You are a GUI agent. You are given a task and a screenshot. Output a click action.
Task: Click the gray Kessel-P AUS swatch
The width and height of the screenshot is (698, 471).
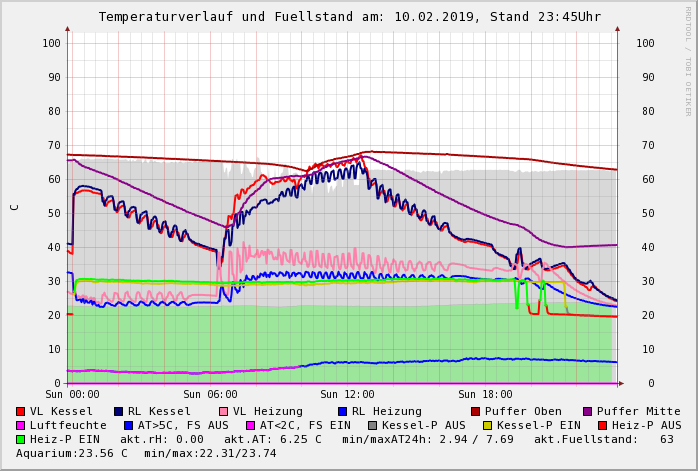(x=372, y=425)
